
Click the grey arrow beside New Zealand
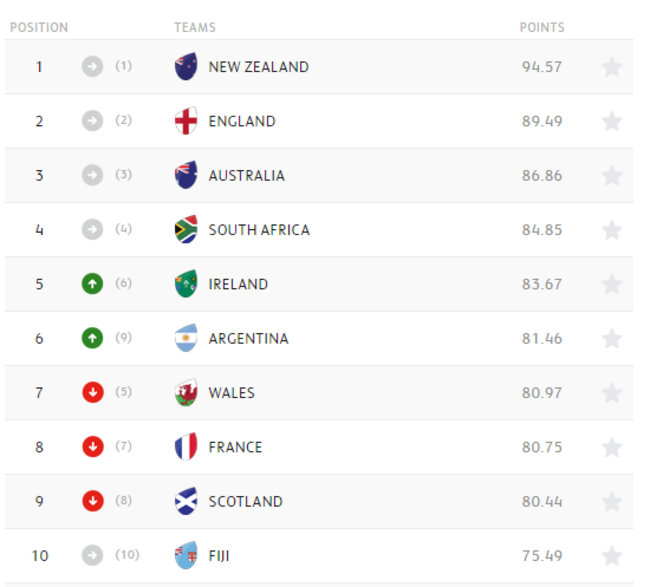[x=93, y=67]
